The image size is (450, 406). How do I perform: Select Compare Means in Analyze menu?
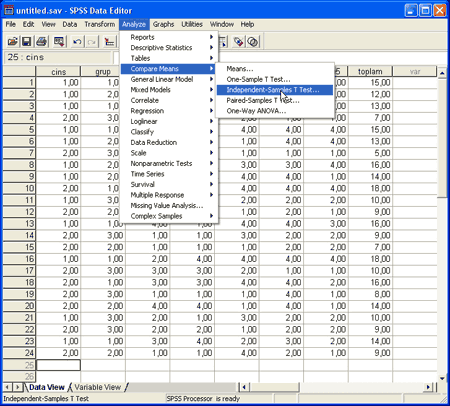pyautogui.click(x=169, y=69)
